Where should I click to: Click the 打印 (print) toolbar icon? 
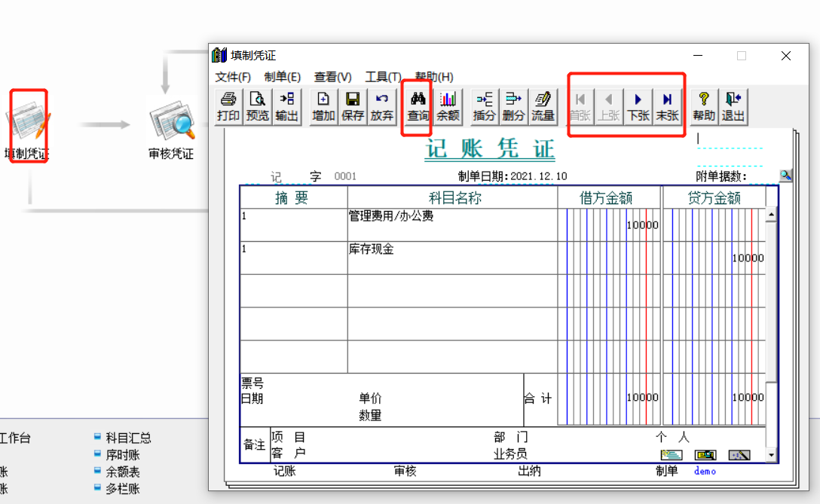[228, 107]
